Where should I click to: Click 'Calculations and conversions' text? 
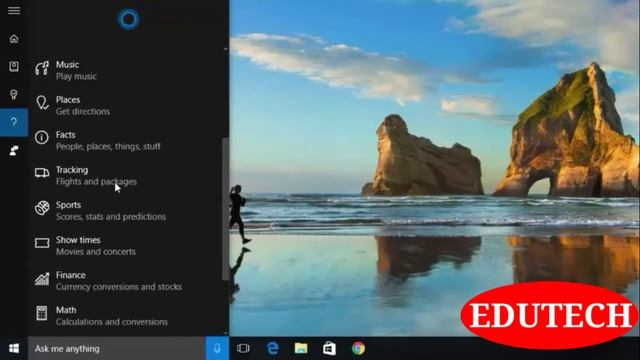[x=112, y=322]
